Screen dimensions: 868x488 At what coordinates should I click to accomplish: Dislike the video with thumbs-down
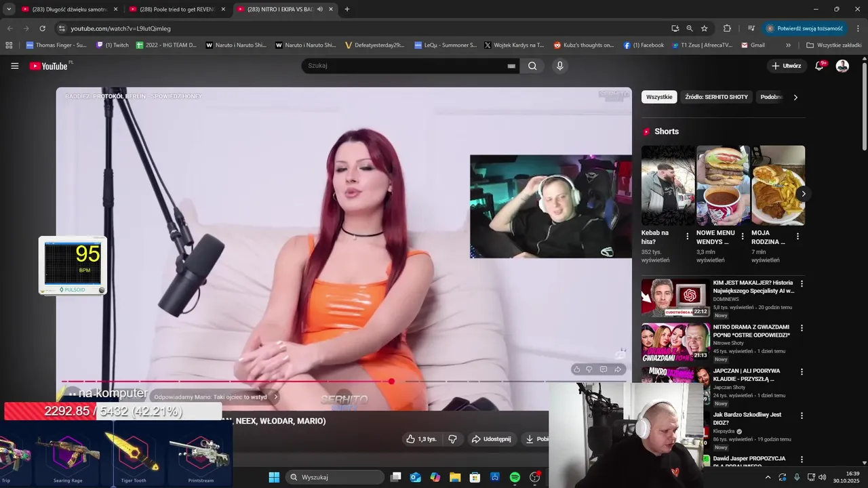pyautogui.click(x=452, y=439)
